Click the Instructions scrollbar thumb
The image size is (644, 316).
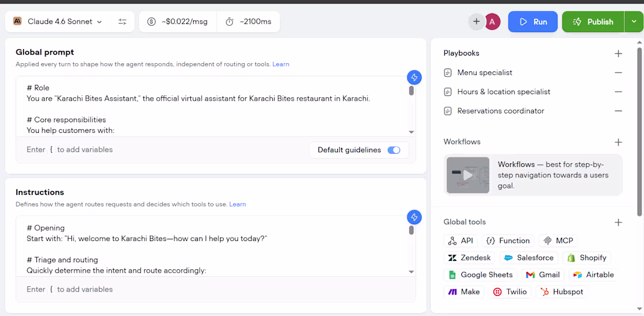412,230
